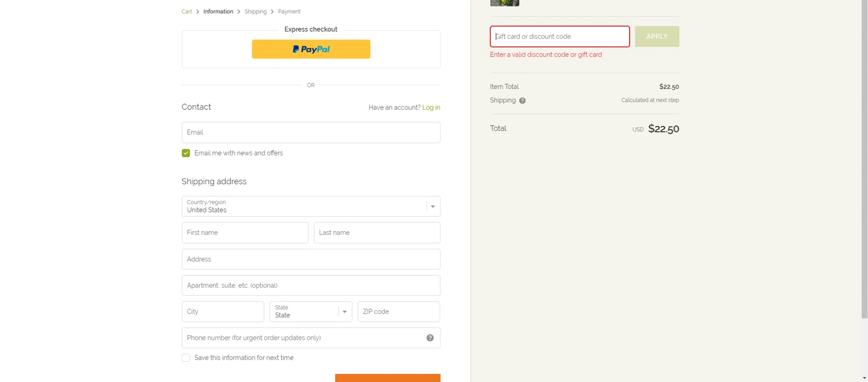Viewport: 868px width, 382px height.
Task: Click the phone number help icon
Action: [x=430, y=338]
